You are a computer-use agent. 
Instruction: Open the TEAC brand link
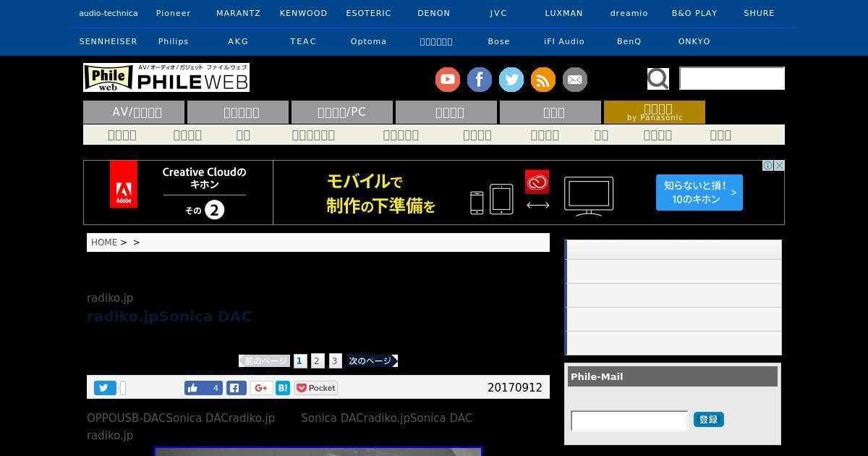pyautogui.click(x=304, y=41)
